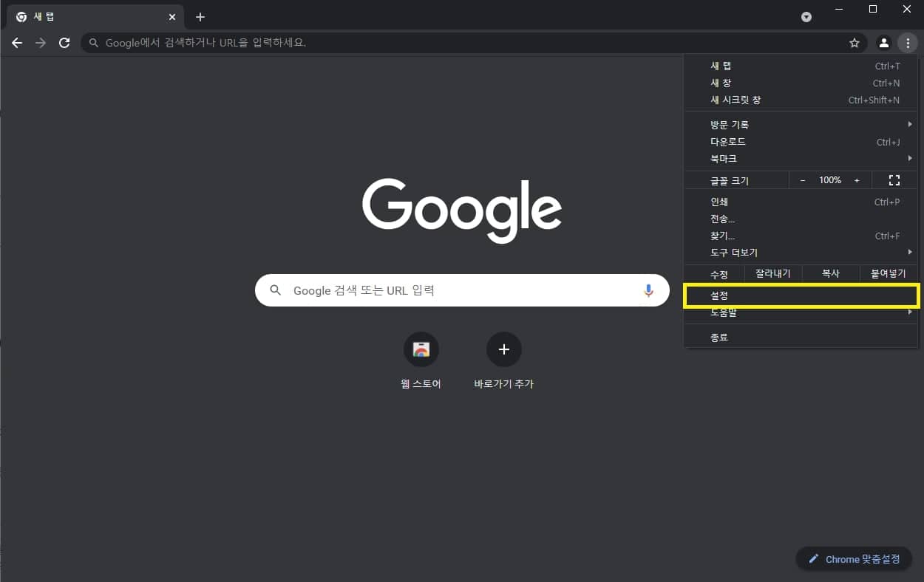
Task: Enter fullscreen via the expand icon
Action: tap(894, 179)
